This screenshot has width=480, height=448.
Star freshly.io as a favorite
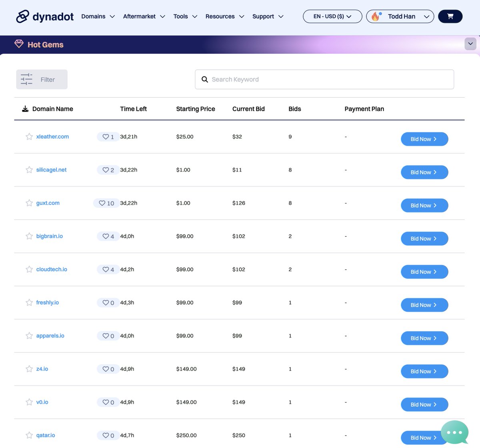pyautogui.click(x=29, y=302)
